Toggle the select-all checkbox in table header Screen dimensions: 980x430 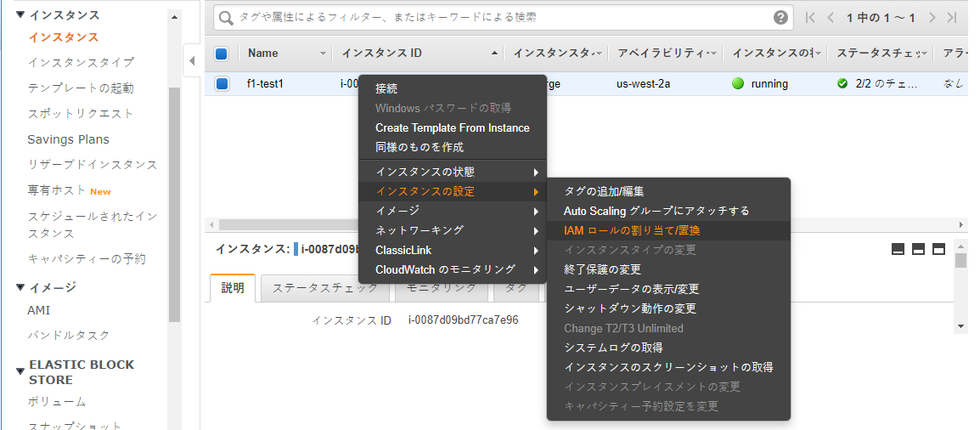(x=222, y=54)
